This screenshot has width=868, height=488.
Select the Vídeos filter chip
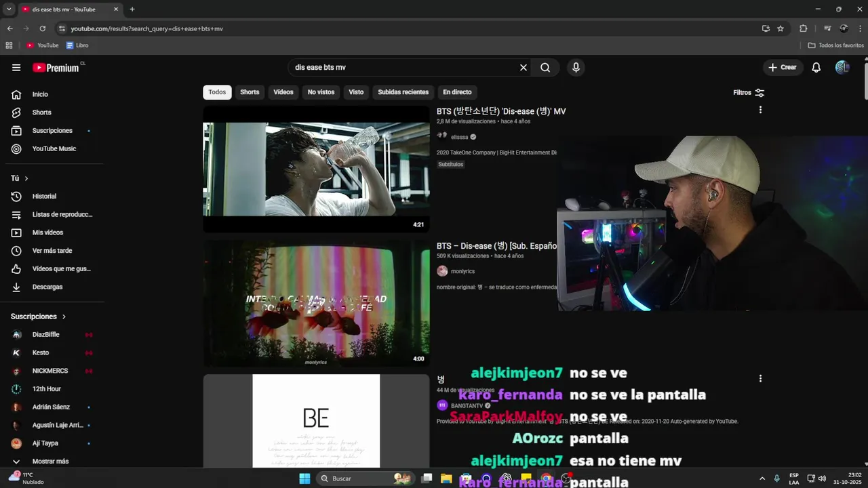[x=283, y=92]
